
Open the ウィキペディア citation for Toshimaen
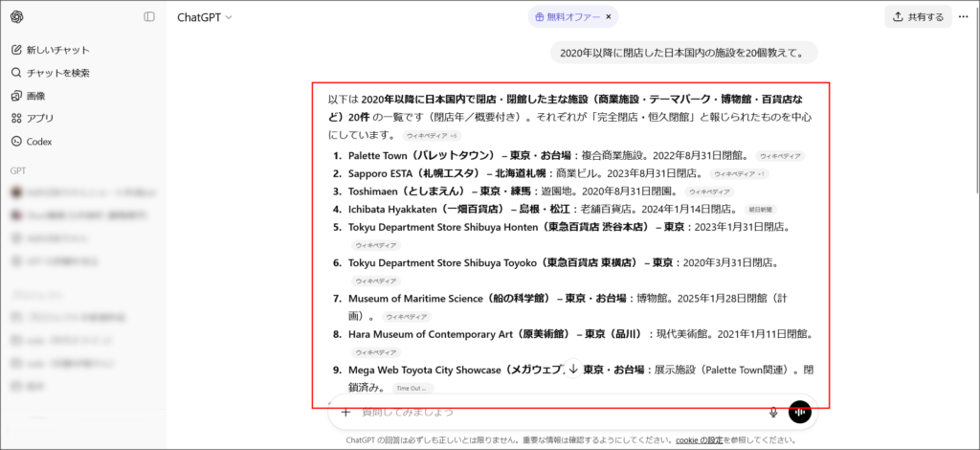pos(709,191)
